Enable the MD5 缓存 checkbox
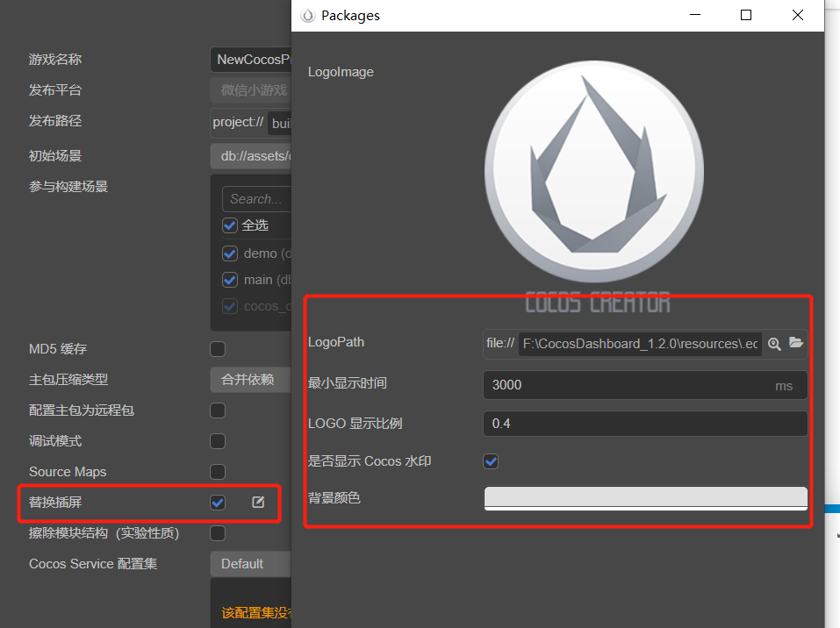This screenshot has width=840, height=628. [218, 349]
